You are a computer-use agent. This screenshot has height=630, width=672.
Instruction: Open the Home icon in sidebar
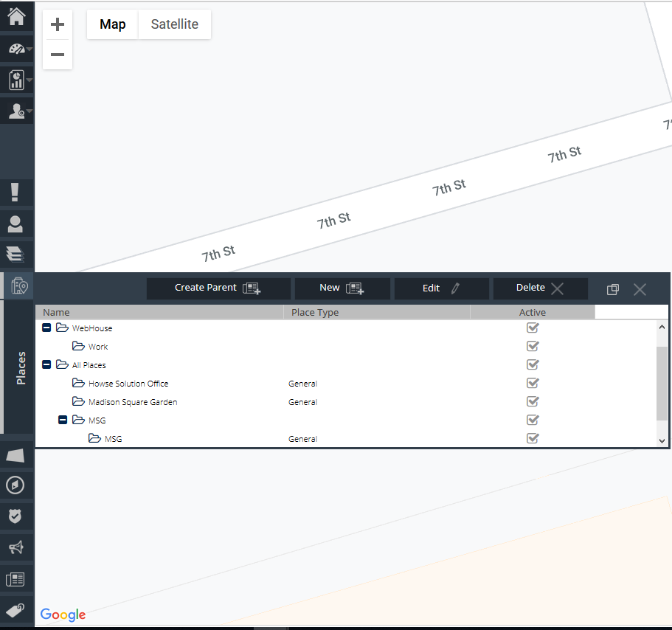click(x=17, y=16)
